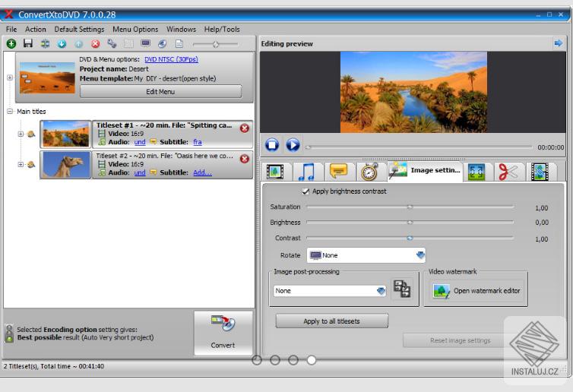Click the preview playback seek bar

[x=419, y=147]
